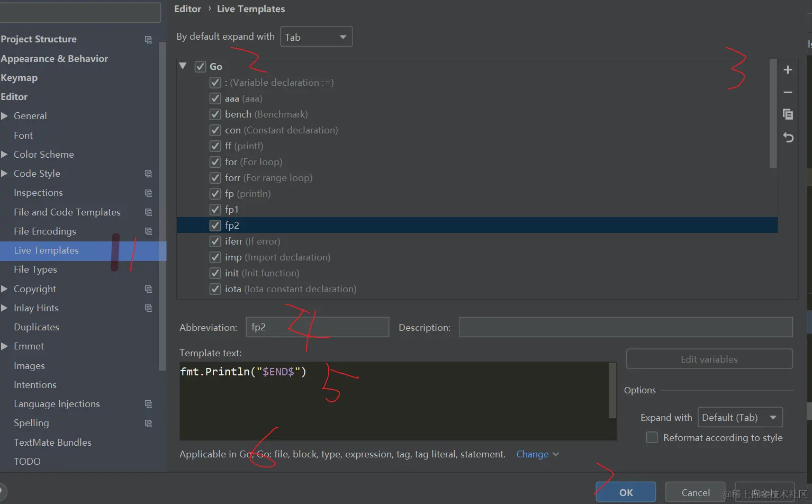This screenshot has height=504, width=812.
Task: Expand the Color Scheme node
Action: point(4,155)
